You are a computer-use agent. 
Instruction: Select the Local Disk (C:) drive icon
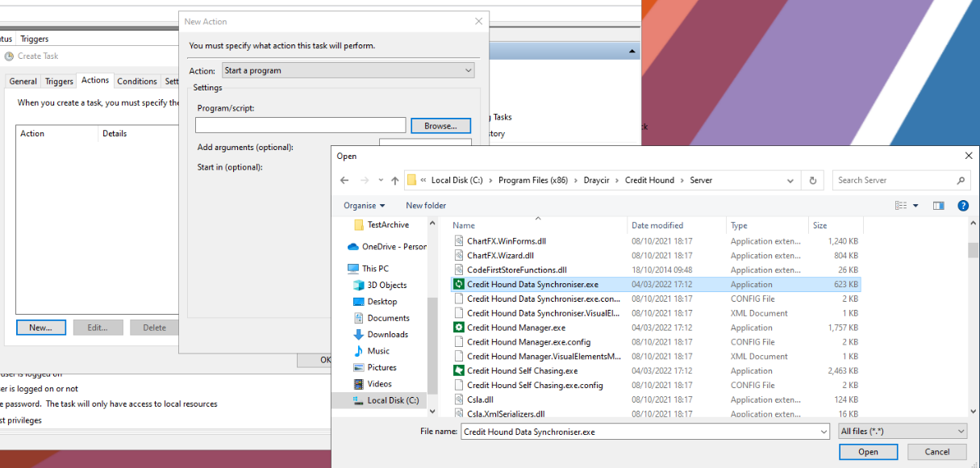point(359,400)
